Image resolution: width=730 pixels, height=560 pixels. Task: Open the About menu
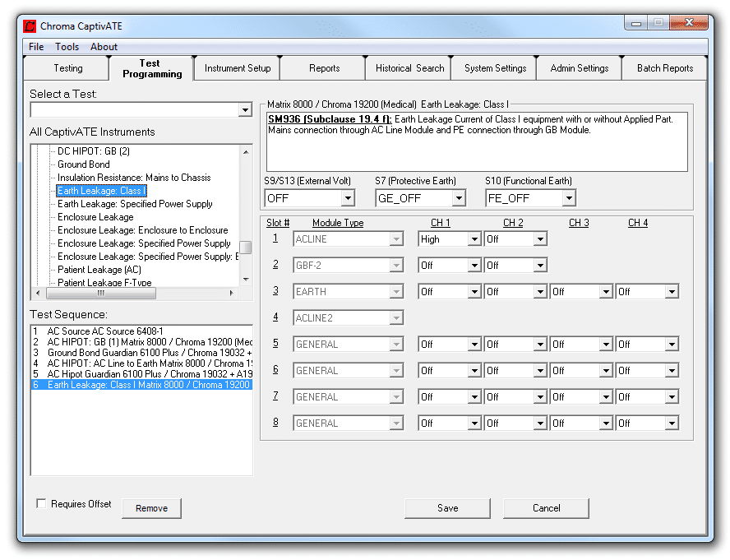(104, 47)
